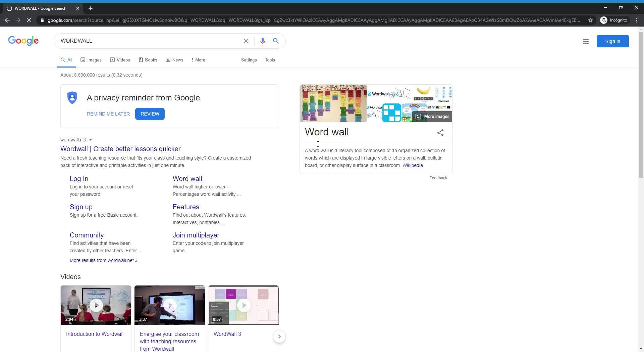Close the WORDWALL Google Search tab

[78, 8]
